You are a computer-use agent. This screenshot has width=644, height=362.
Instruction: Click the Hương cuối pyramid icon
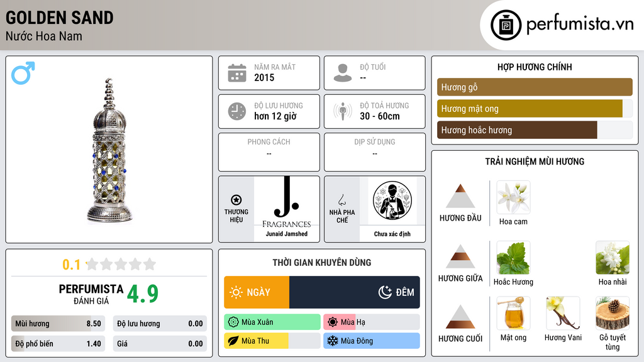point(460,317)
